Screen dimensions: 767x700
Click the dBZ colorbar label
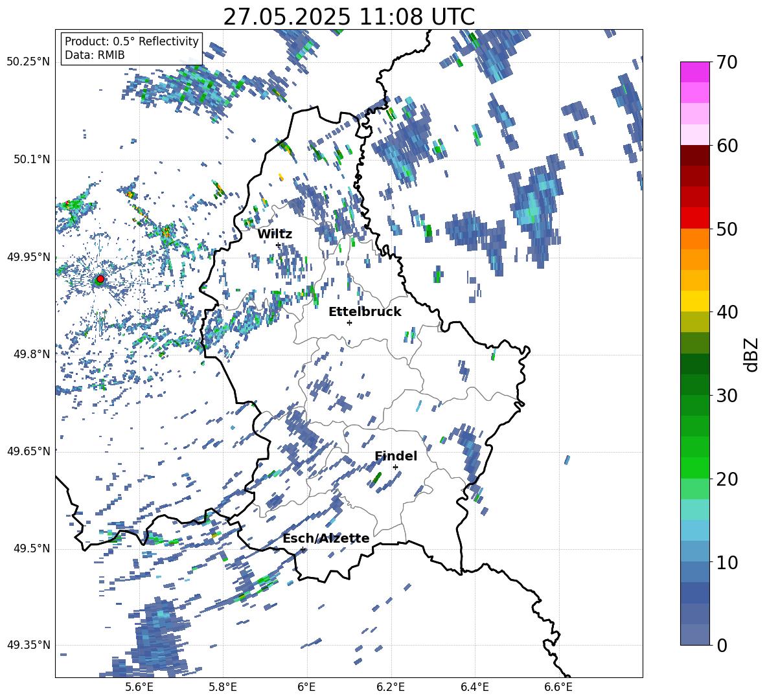click(752, 354)
